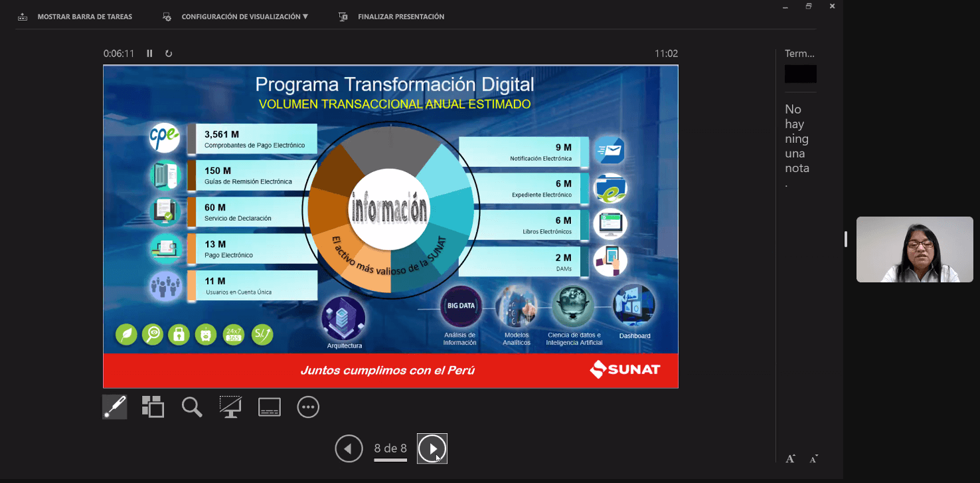Image resolution: width=980 pixels, height=483 pixels.
Task: Click the Notificación Electrónica envelope icon
Action: [610, 150]
